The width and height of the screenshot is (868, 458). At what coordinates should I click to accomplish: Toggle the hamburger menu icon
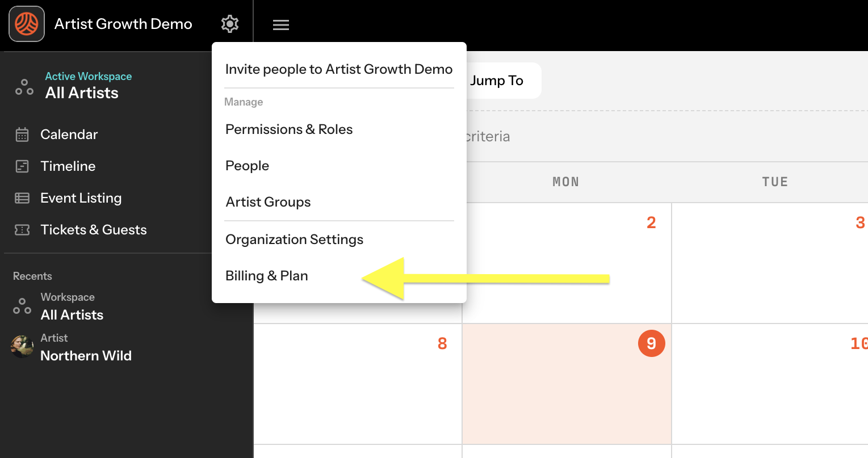(281, 24)
